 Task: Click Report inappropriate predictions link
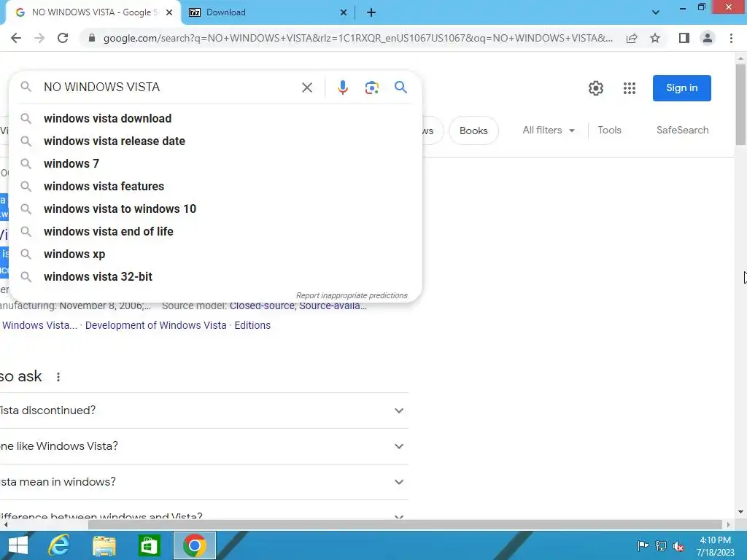tap(352, 296)
